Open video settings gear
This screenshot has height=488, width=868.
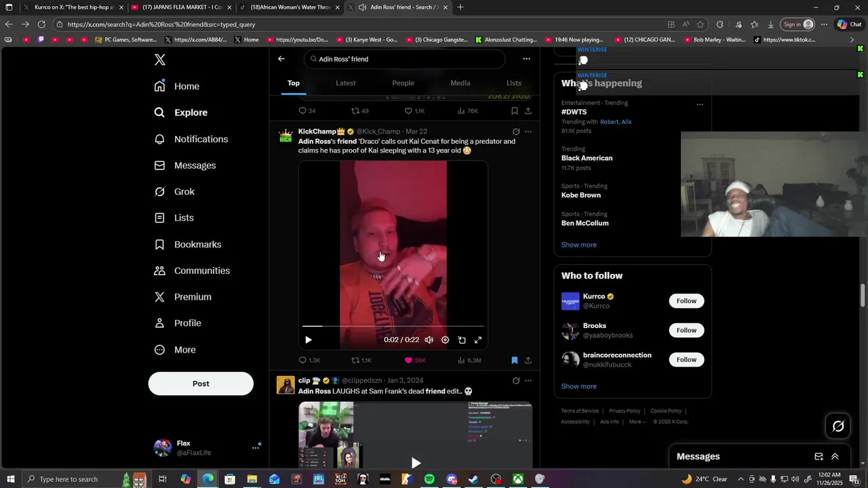[x=445, y=340]
